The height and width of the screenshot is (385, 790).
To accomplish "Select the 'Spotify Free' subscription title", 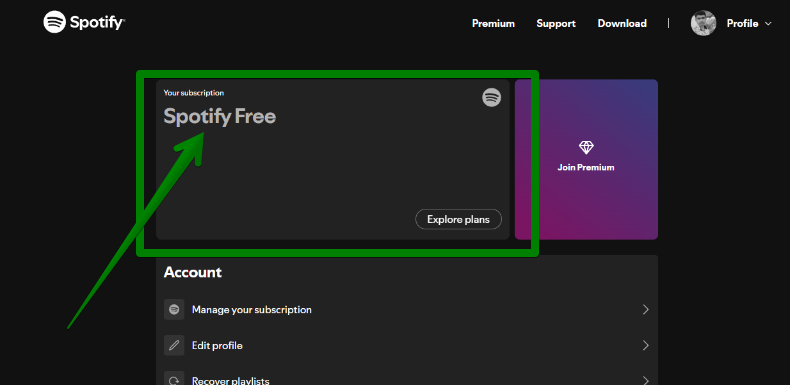I will tap(220, 117).
